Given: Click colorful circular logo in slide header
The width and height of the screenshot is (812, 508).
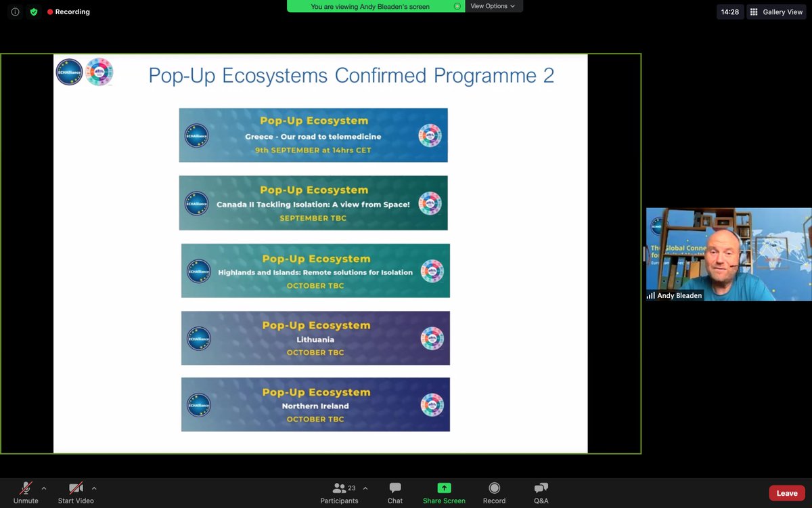Looking at the screenshot, I should (99, 72).
